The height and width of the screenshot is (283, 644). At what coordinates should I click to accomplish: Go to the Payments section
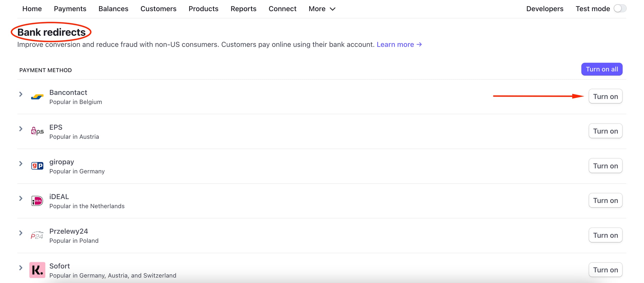70,9
